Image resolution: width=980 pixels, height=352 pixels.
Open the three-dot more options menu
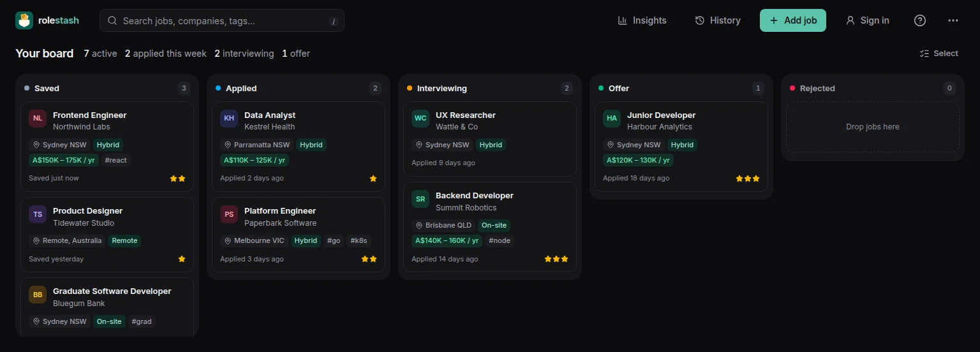point(953,20)
